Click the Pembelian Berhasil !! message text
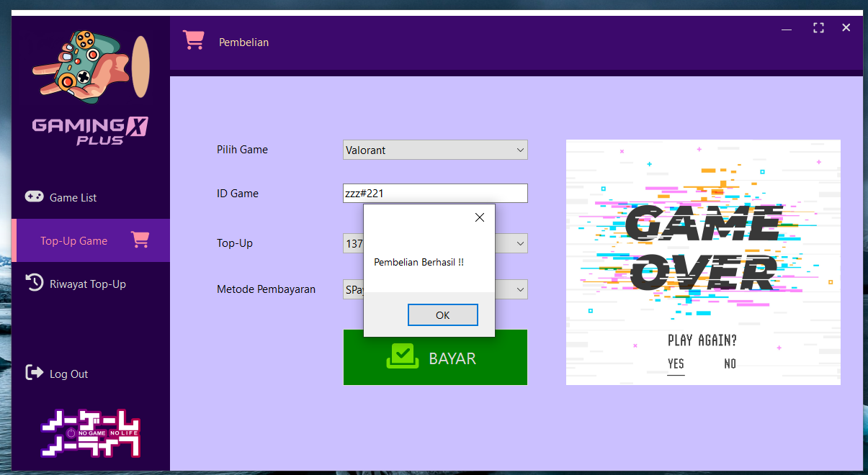 click(x=419, y=263)
